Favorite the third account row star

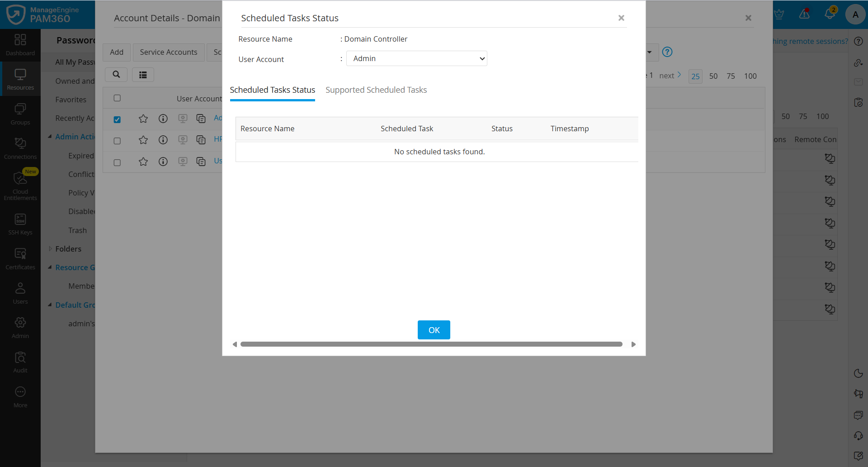(143, 162)
